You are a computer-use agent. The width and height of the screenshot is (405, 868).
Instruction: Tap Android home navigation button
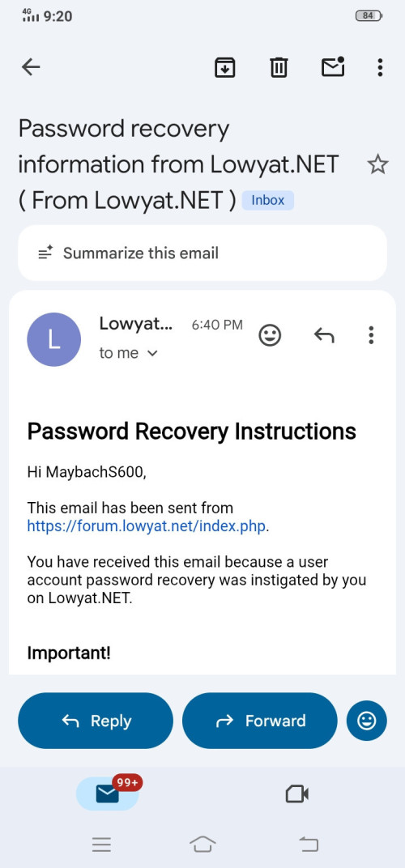coord(202,845)
